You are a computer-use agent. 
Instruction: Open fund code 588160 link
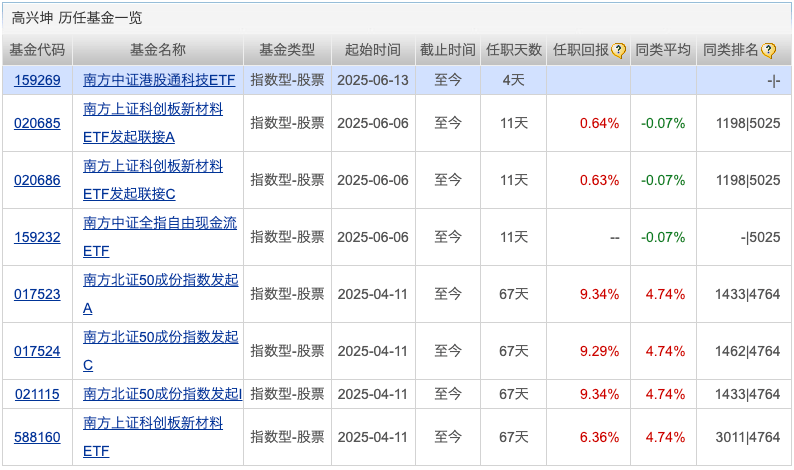[x=37, y=437]
